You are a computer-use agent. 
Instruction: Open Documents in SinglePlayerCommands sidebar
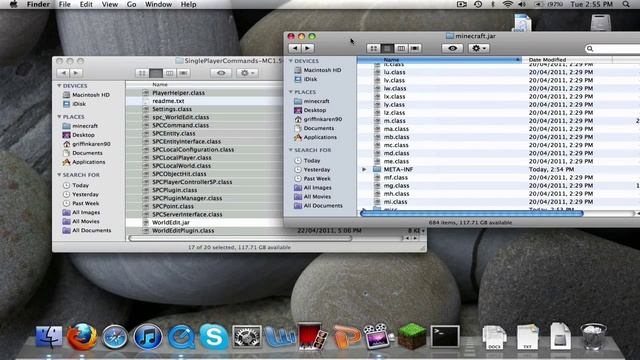point(87,153)
